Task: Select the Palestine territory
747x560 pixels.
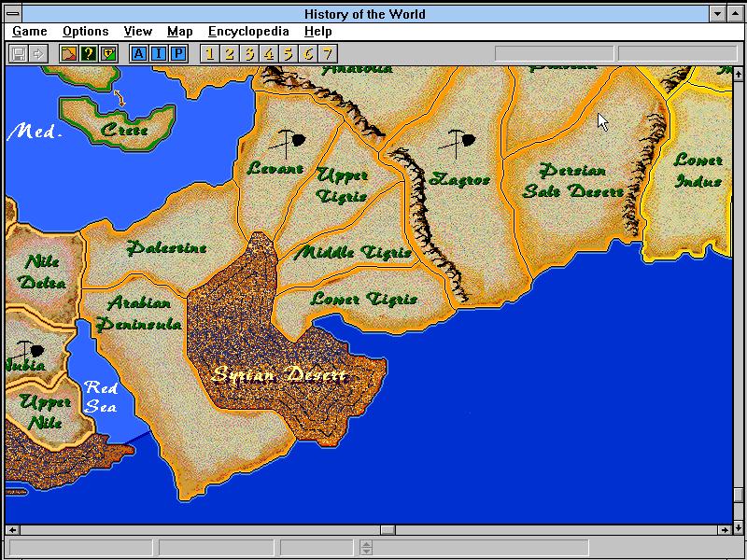Action: click(167, 247)
